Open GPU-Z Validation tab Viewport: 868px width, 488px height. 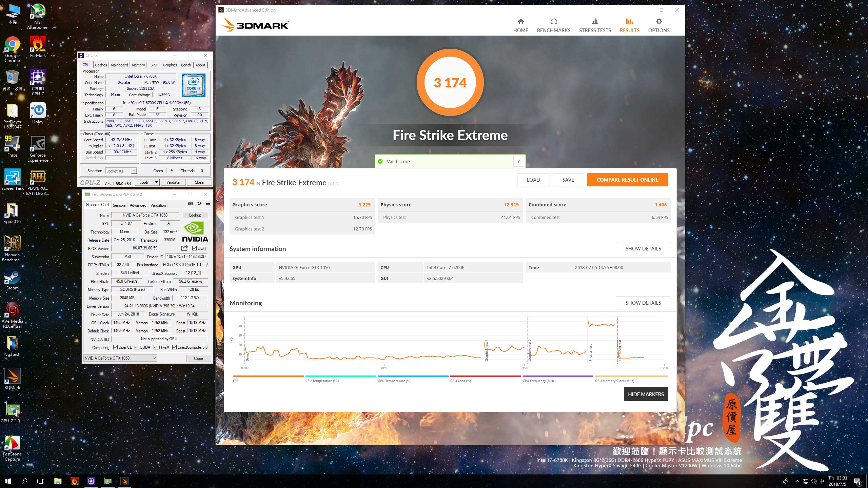[158, 205]
